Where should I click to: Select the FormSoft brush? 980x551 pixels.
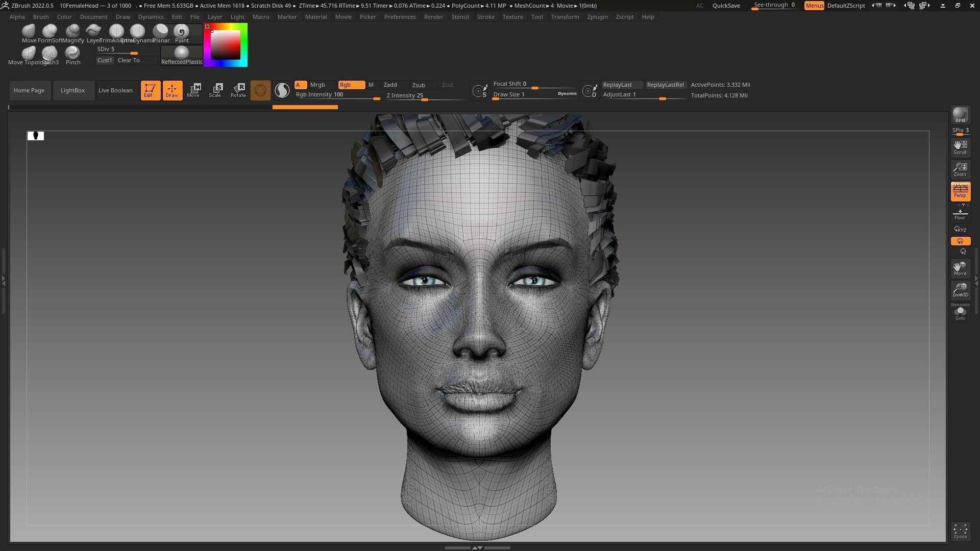(x=50, y=33)
